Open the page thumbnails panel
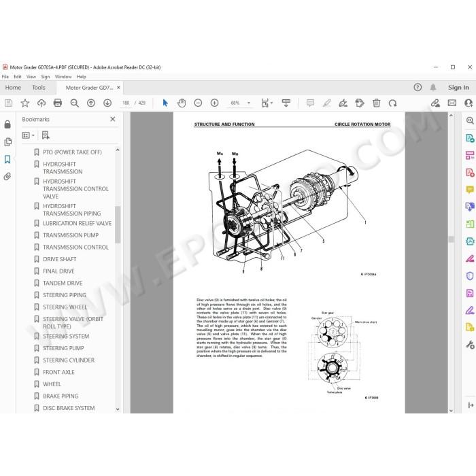This screenshot has width=476, height=476. (7, 141)
